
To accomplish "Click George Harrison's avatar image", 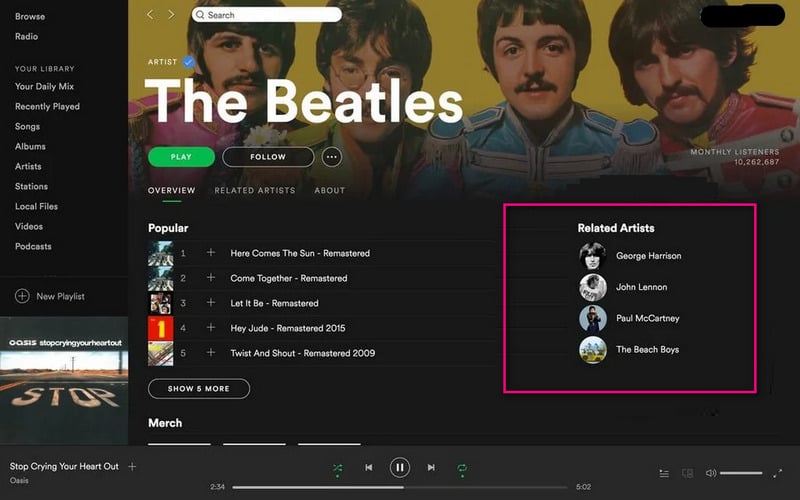I will (x=592, y=256).
